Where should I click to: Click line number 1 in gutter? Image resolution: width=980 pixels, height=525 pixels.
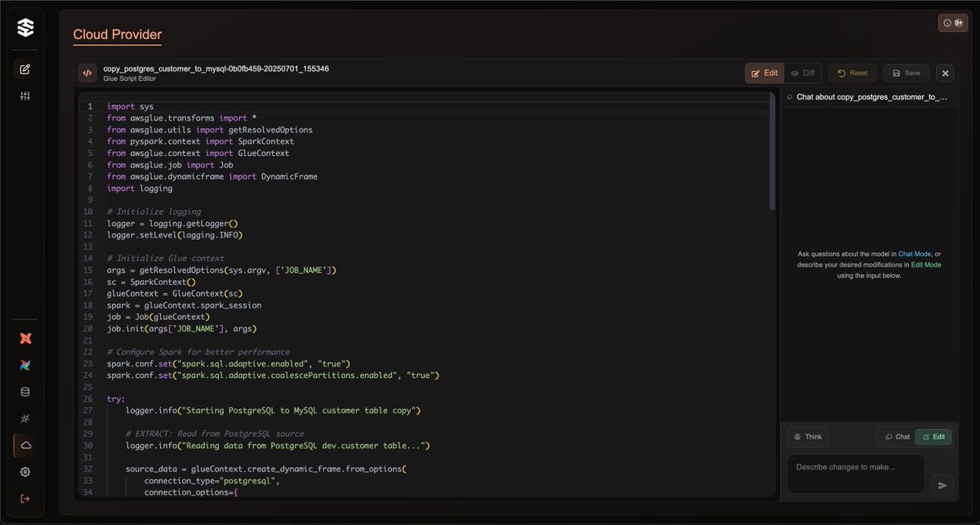tap(90, 106)
